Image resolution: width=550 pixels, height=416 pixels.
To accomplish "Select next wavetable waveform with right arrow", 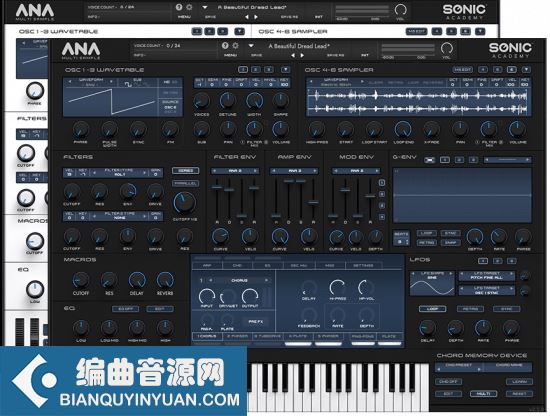I will [x=112, y=81].
